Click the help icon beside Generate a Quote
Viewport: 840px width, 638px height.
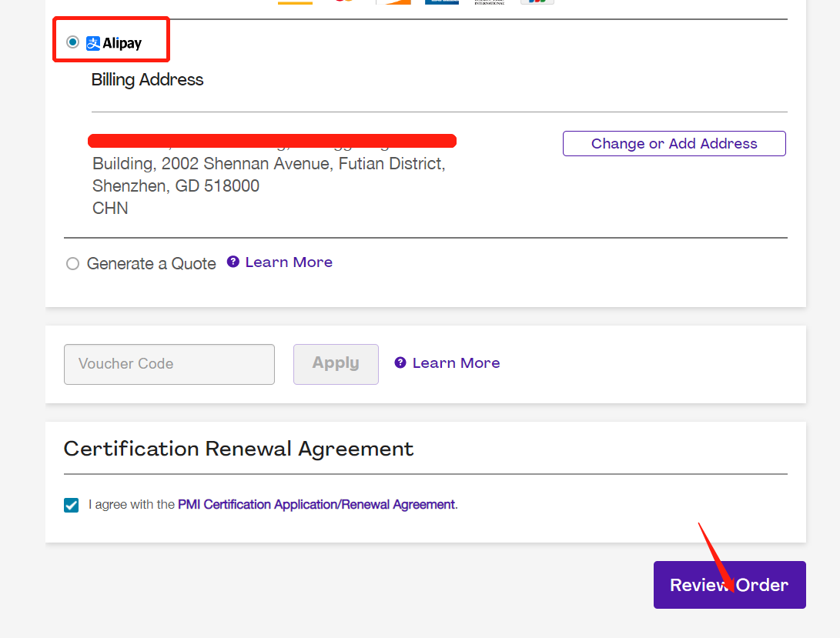tap(233, 262)
